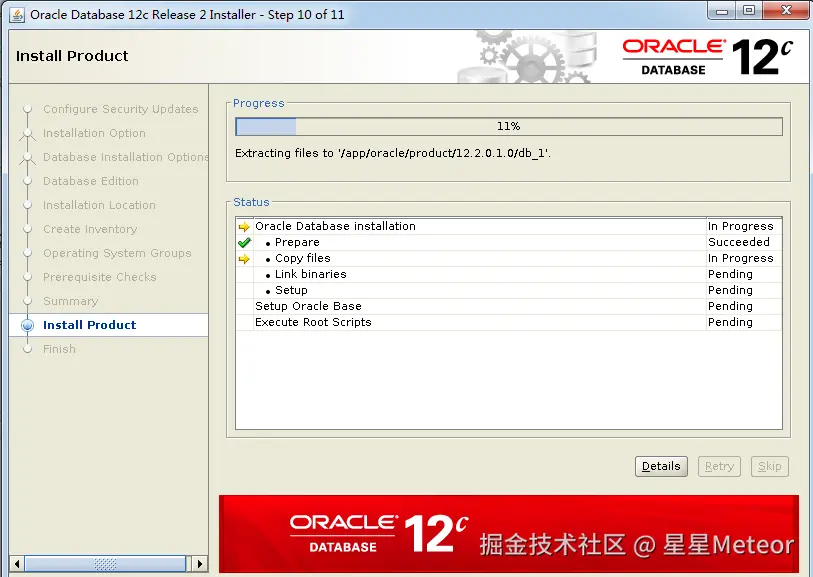Image resolution: width=813 pixels, height=577 pixels.
Task: Minimize the installer window
Action: coord(722,11)
